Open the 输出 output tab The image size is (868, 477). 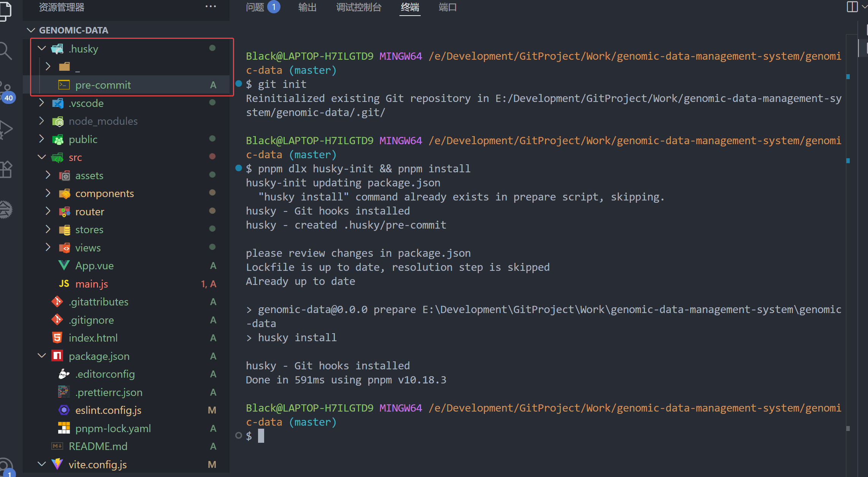[x=307, y=7]
